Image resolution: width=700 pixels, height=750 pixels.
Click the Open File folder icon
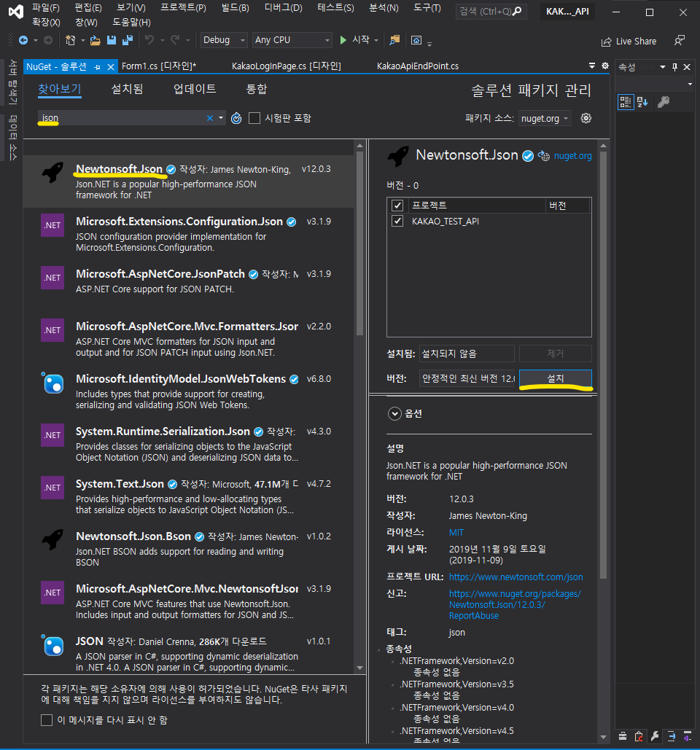(96, 41)
